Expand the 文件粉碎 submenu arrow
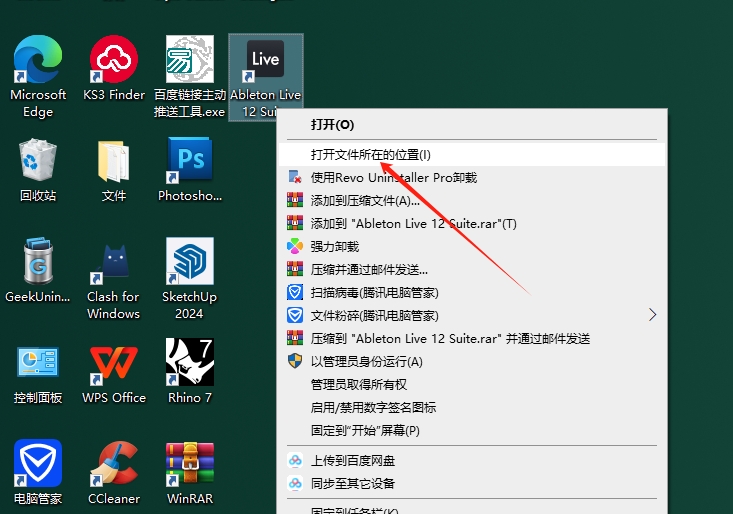This screenshot has height=514, width=733. pyautogui.click(x=653, y=315)
